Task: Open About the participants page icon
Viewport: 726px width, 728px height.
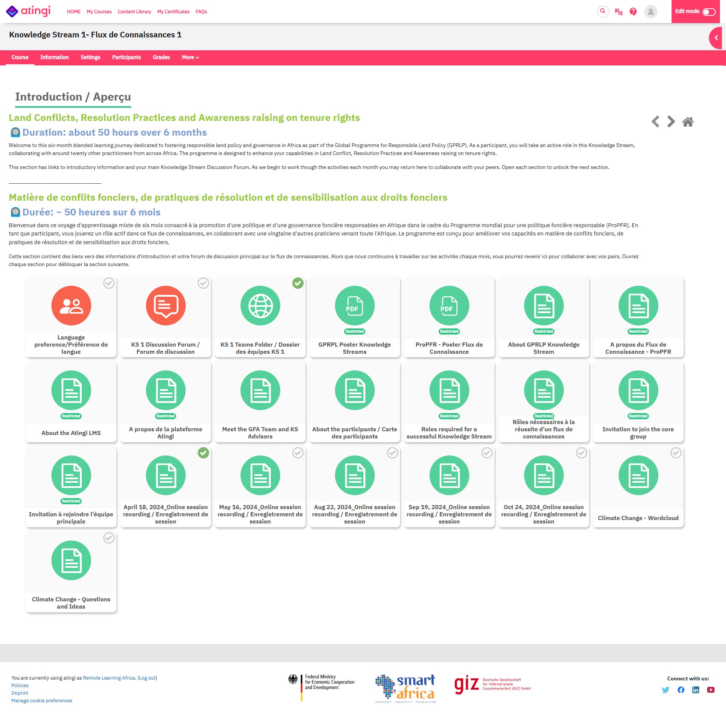Action: click(355, 390)
